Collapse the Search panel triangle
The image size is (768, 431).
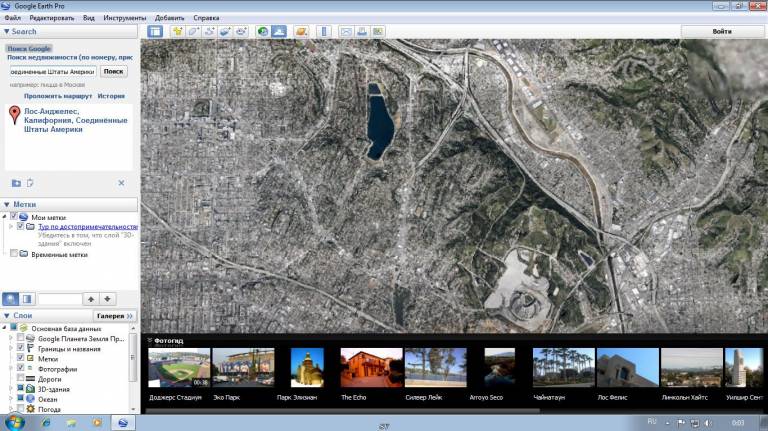point(6,31)
